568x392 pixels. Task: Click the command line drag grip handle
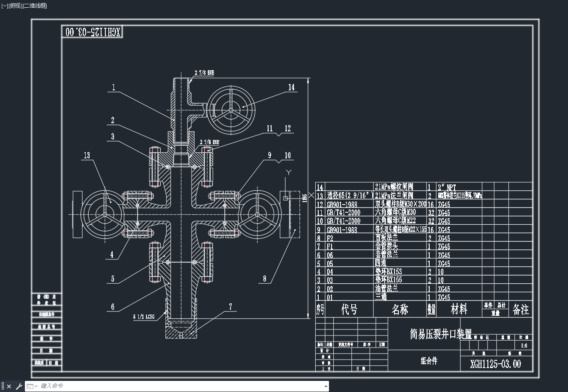pyautogui.click(x=3, y=386)
